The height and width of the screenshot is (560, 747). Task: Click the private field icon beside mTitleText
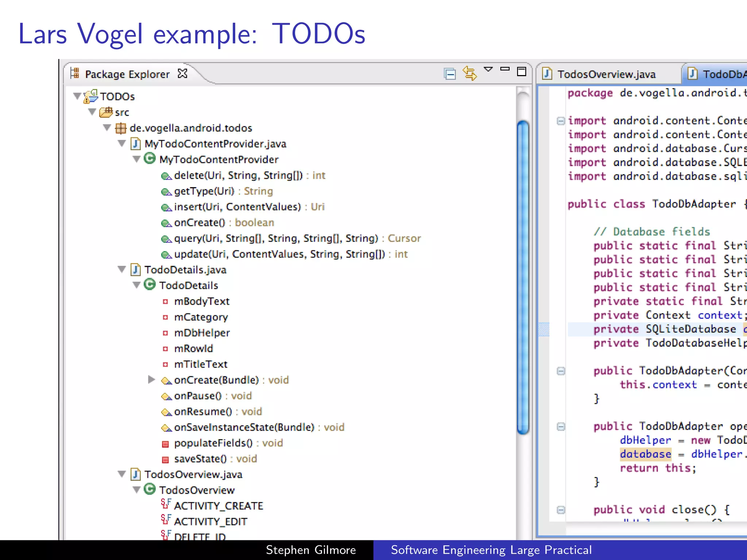click(x=166, y=364)
